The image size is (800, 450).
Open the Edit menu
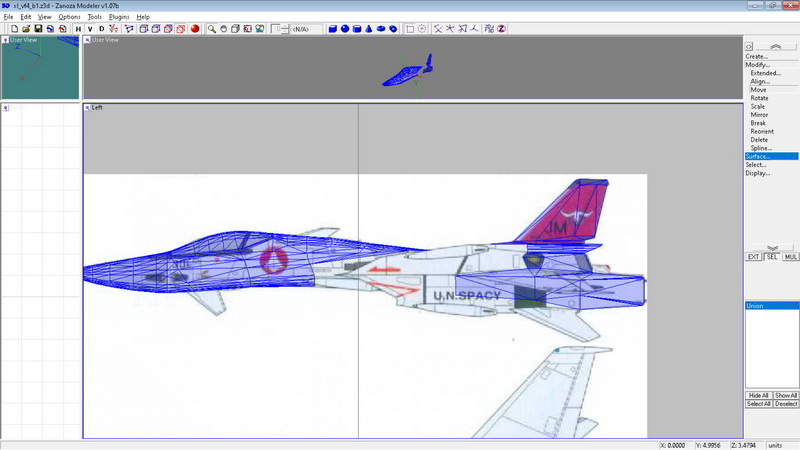(26, 17)
